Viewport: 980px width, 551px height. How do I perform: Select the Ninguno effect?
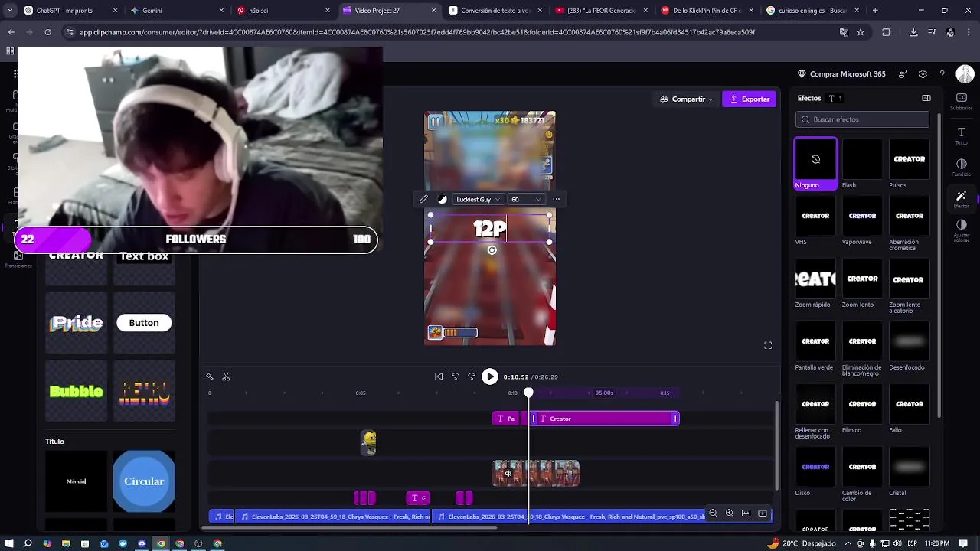coord(815,163)
